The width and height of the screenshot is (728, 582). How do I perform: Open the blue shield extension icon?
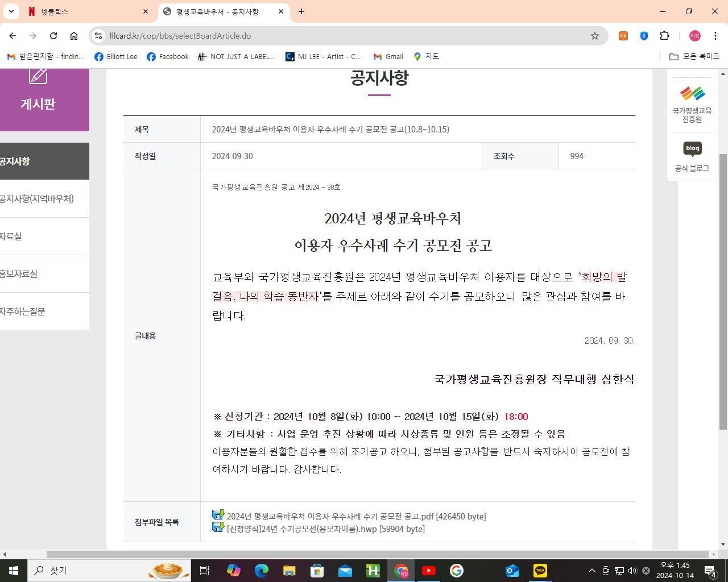point(644,36)
